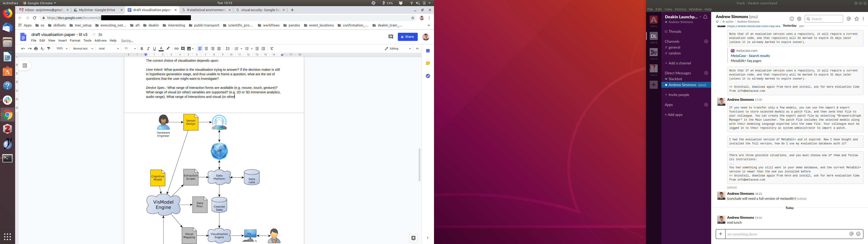Toggle bold formatting
The image size is (868, 244).
click(x=142, y=49)
